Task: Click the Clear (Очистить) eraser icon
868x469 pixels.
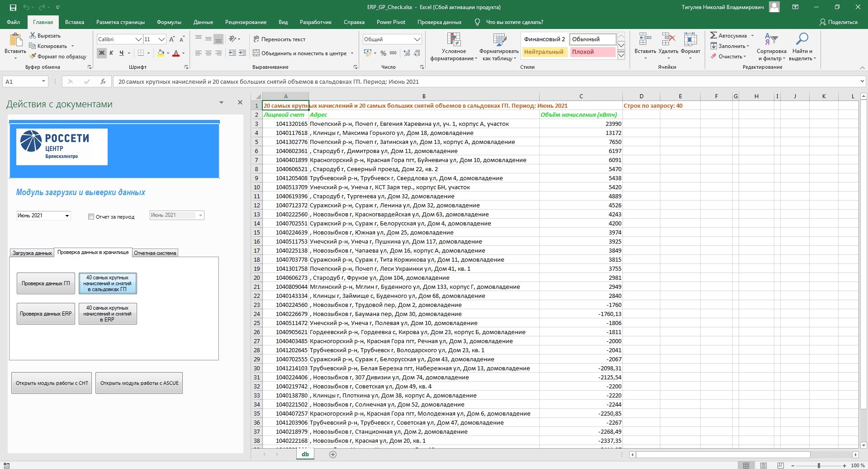Action: [713, 57]
